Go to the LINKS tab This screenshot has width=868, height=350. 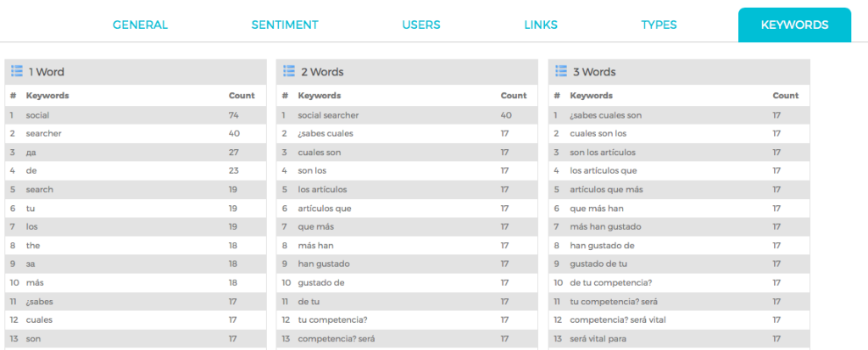[541, 25]
